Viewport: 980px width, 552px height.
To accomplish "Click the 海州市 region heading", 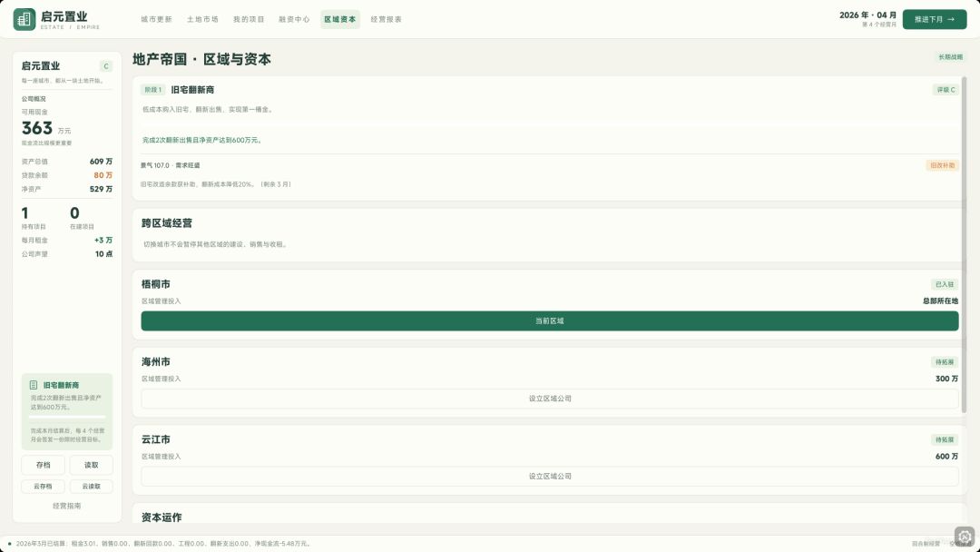I will 156,361.
